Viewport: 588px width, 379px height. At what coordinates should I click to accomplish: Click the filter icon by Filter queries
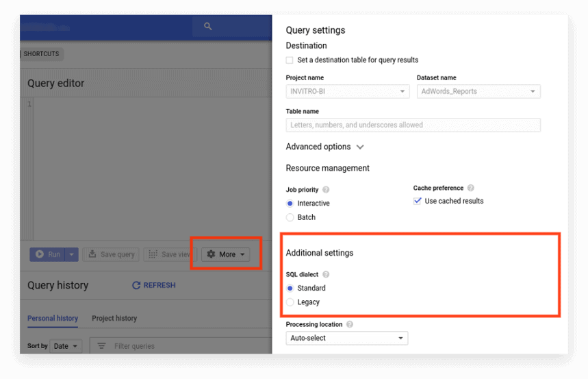(101, 346)
